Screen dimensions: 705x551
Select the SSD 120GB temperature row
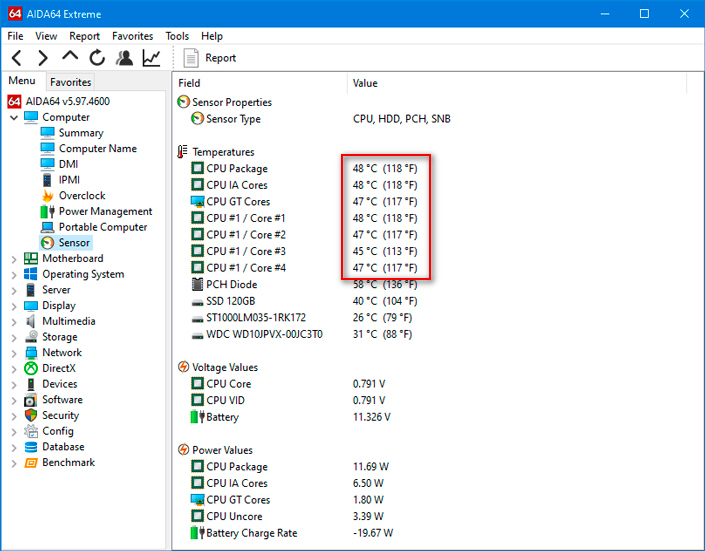[304, 301]
